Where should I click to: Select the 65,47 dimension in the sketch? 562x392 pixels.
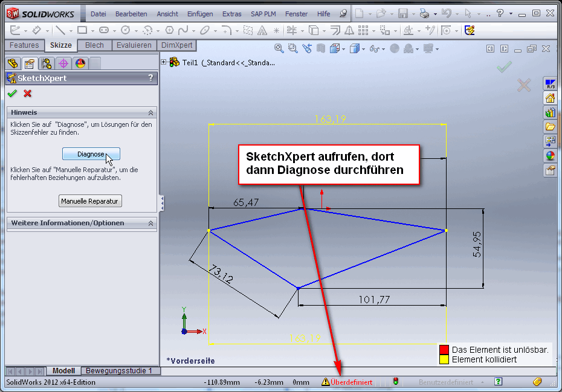coord(246,202)
